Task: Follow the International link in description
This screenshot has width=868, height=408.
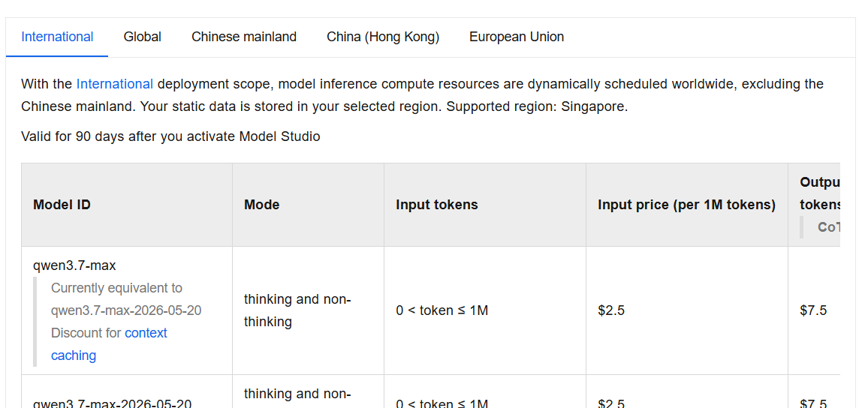Action: pyautogui.click(x=115, y=84)
